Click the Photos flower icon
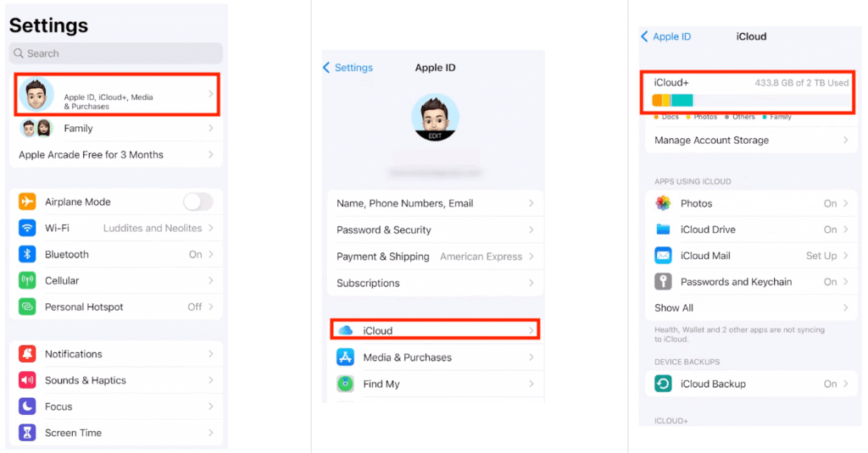This screenshot has height=453, width=868. point(663,203)
